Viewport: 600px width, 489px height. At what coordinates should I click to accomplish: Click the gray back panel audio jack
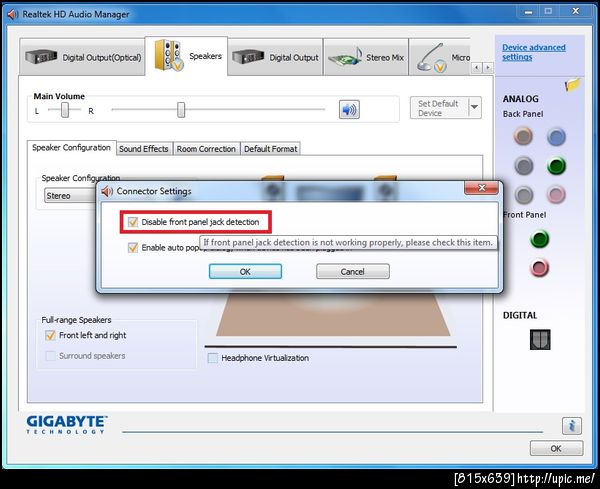523,195
